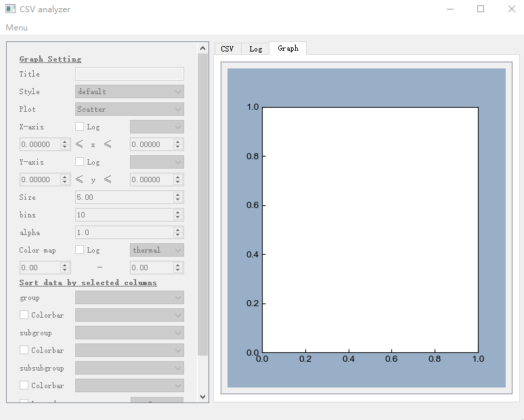The height and width of the screenshot is (420, 524).
Task: Click the color map minimum field
Action: click(x=40, y=268)
